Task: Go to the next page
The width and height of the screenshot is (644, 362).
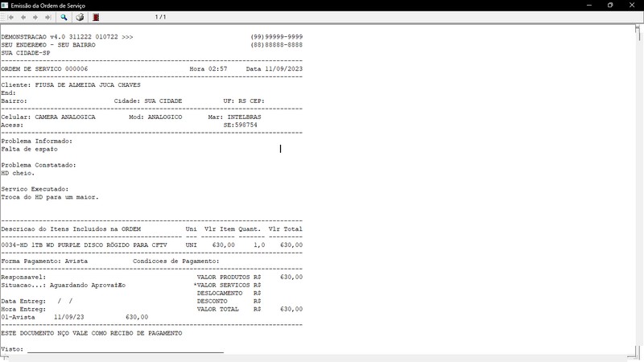Action: (x=35, y=17)
